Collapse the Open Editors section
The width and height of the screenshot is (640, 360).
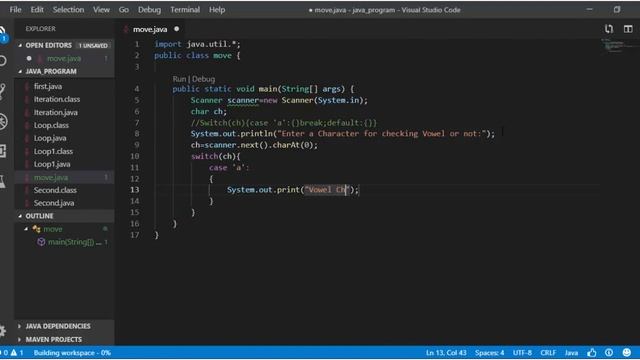pyautogui.click(x=20, y=45)
